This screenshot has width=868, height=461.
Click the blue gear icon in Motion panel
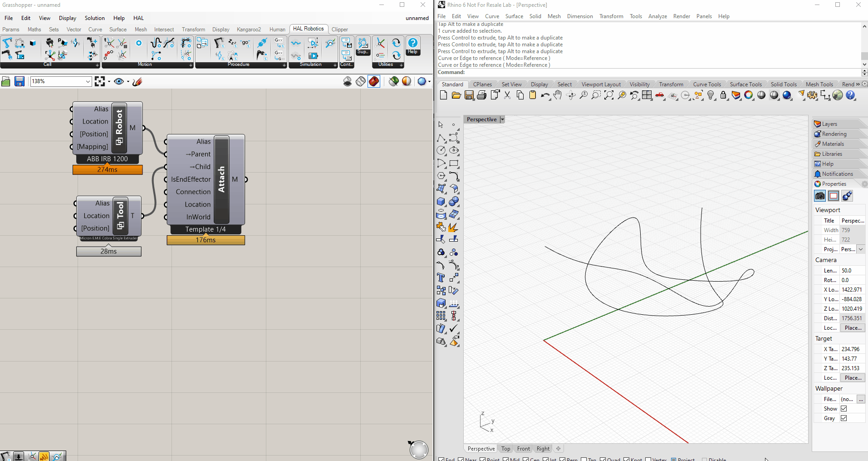click(x=139, y=43)
